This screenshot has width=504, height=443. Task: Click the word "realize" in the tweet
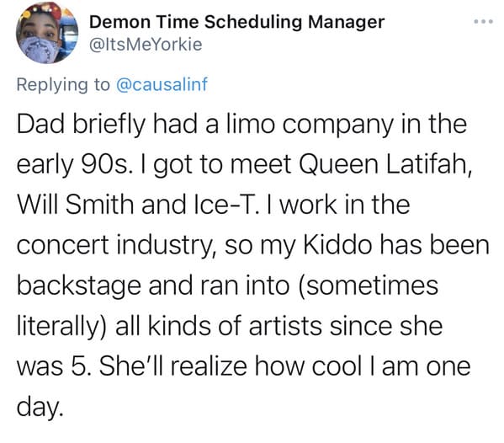click(209, 366)
